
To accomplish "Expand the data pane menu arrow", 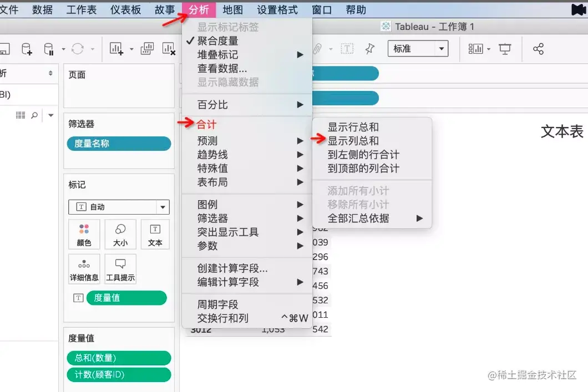I will (x=51, y=115).
